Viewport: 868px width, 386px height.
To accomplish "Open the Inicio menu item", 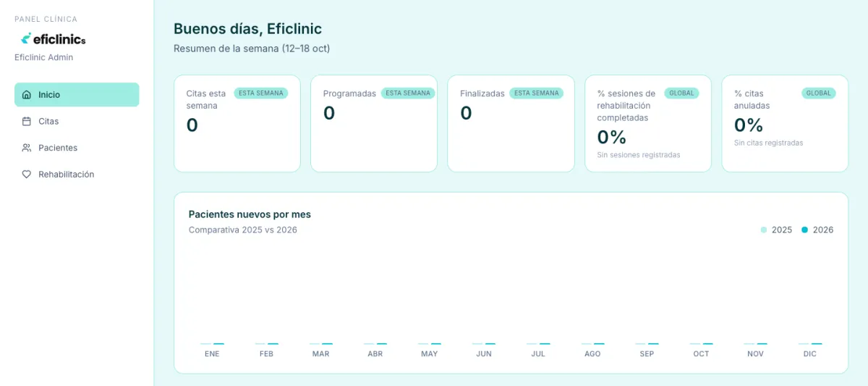I will pos(77,95).
